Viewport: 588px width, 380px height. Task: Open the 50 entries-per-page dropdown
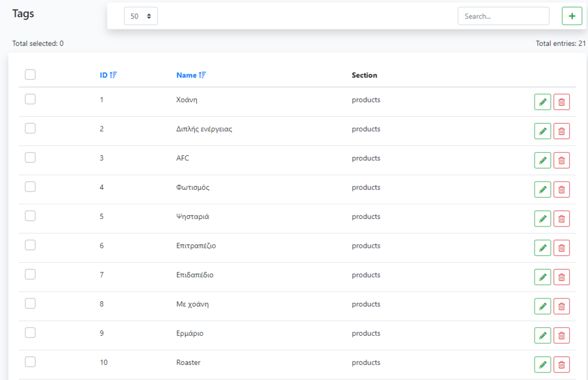click(141, 16)
